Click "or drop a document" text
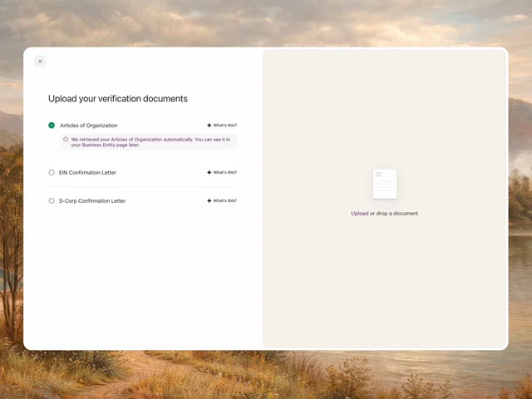 pos(394,214)
